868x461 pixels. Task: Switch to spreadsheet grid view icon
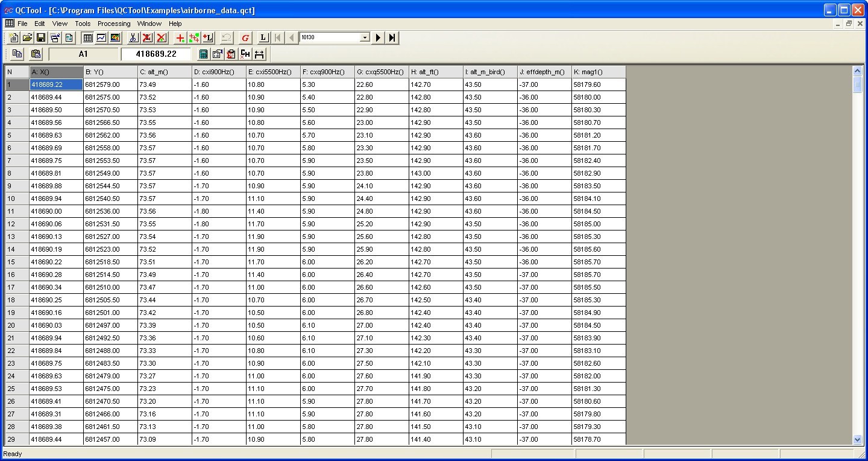pos(87,37)
